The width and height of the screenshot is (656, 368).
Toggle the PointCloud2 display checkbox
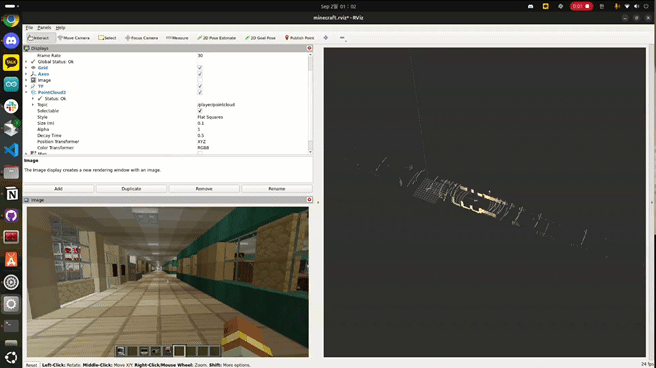pos(200,92)
